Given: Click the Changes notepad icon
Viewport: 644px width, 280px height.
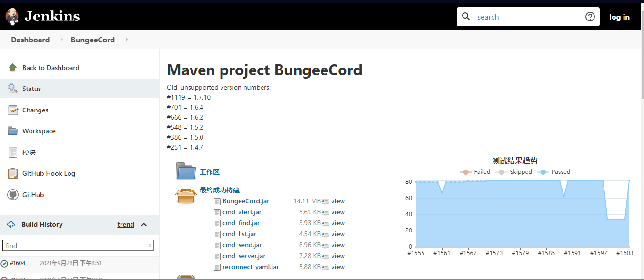Looking at the screenshot, I should click(x=13, y=110).
